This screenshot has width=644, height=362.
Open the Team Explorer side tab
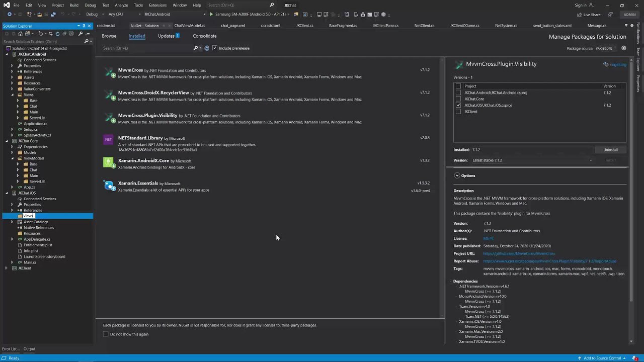pyautogui.click(x=638, y=58)
